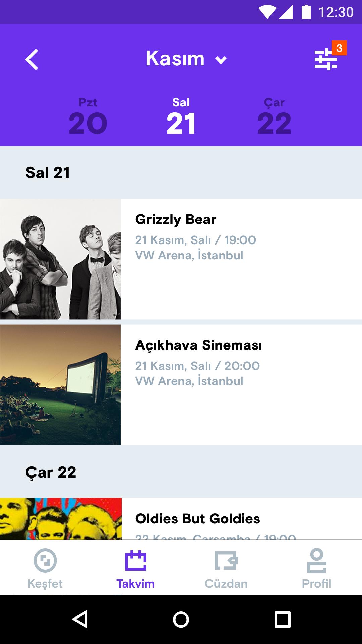The height and width of the screenshot is (644, 362).
Task: Click the chevron next to Kasım
Action: [x=221, y=60]
